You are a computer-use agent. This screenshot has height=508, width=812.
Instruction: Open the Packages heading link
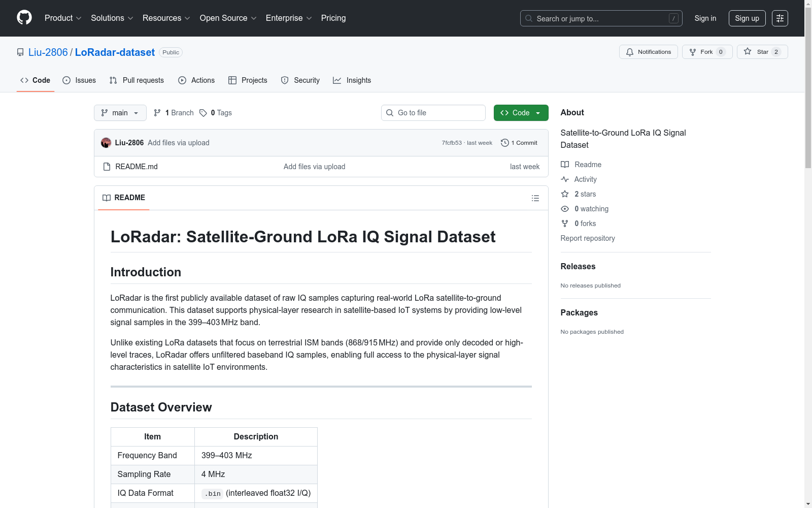(x=579, y=312)
